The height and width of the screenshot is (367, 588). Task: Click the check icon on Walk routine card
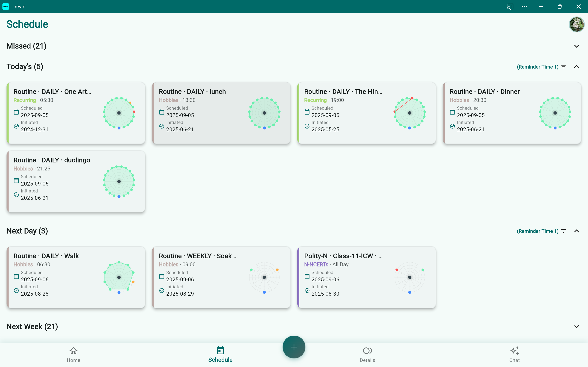click(16, 290)
